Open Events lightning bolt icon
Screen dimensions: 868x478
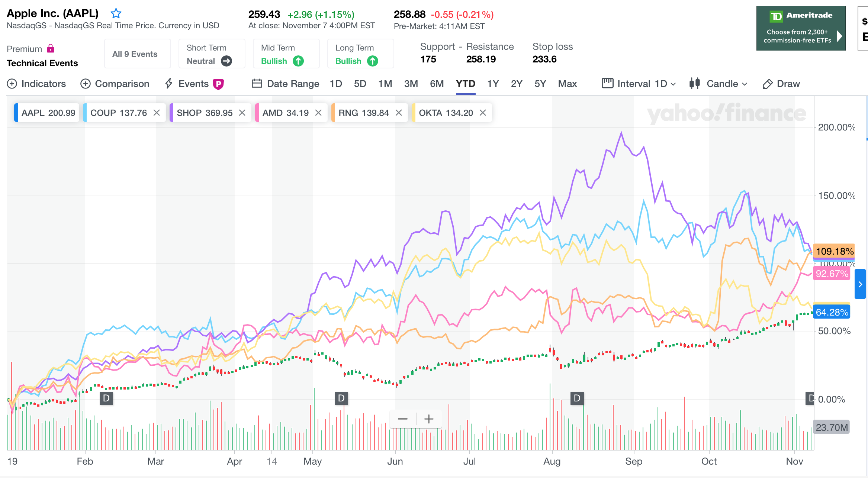pyautogui.click(x=169, y=84)
